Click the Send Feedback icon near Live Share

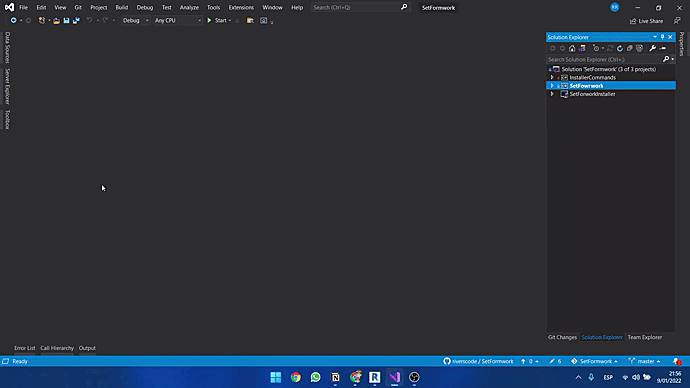tap(677, 21)
